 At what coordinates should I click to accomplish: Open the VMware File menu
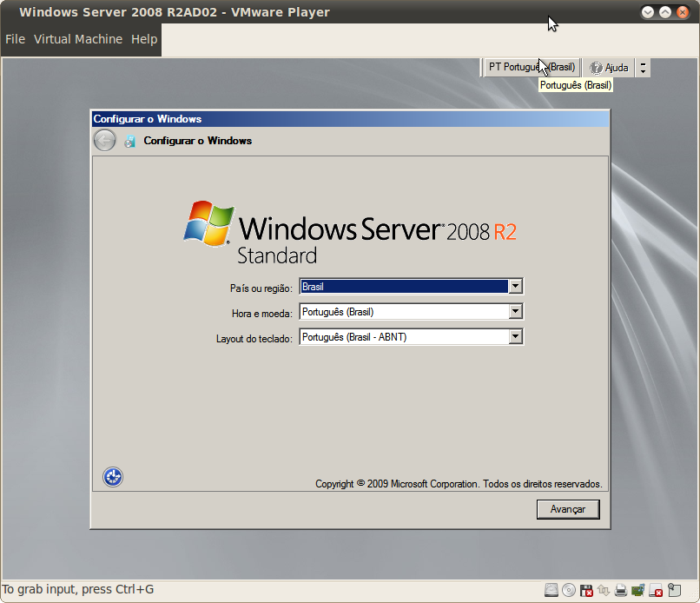coord(15,39)
